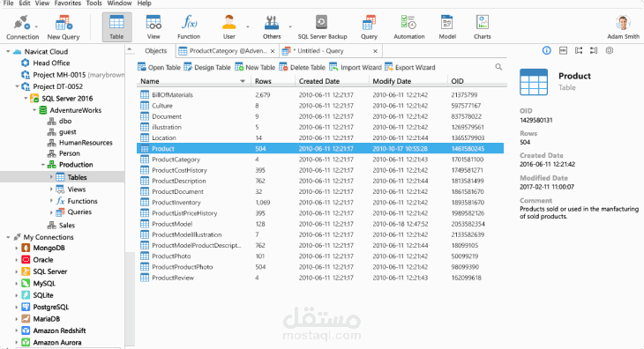Collapse the Production schema node

coord(43,165)
